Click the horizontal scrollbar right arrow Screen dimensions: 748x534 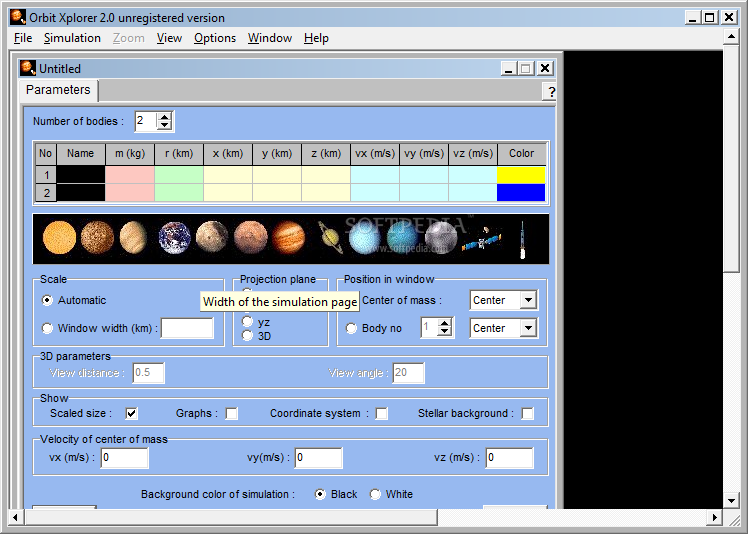pyautogui.click(x=715, y=517)
